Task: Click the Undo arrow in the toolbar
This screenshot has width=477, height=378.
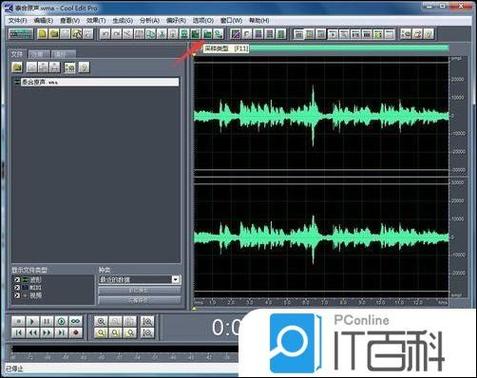Action: pos(105,34)
